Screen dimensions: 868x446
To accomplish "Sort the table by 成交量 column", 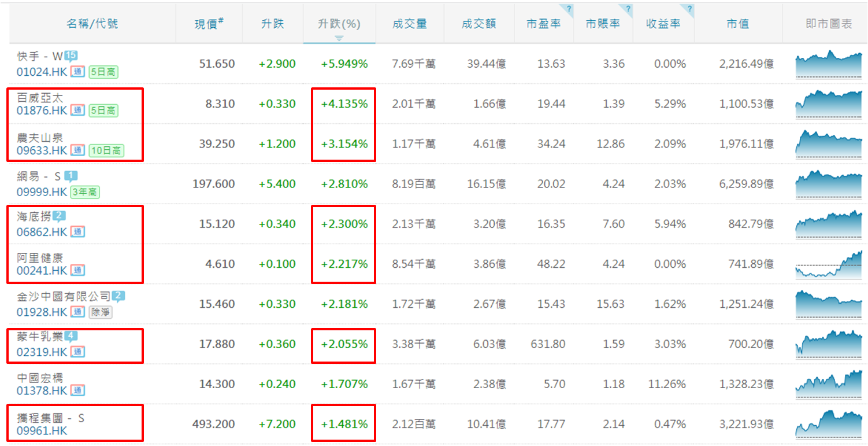I will pyautogui.click(x=409, y=24).
